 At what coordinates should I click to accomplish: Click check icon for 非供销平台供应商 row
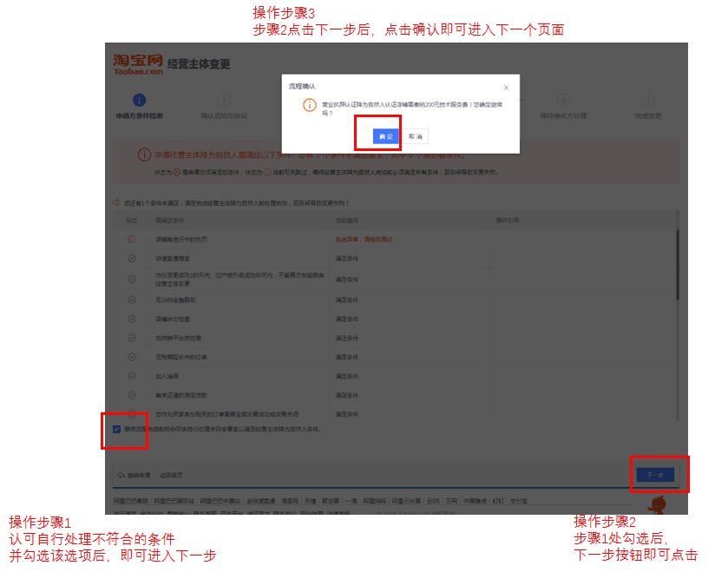(x=132, y=338)
